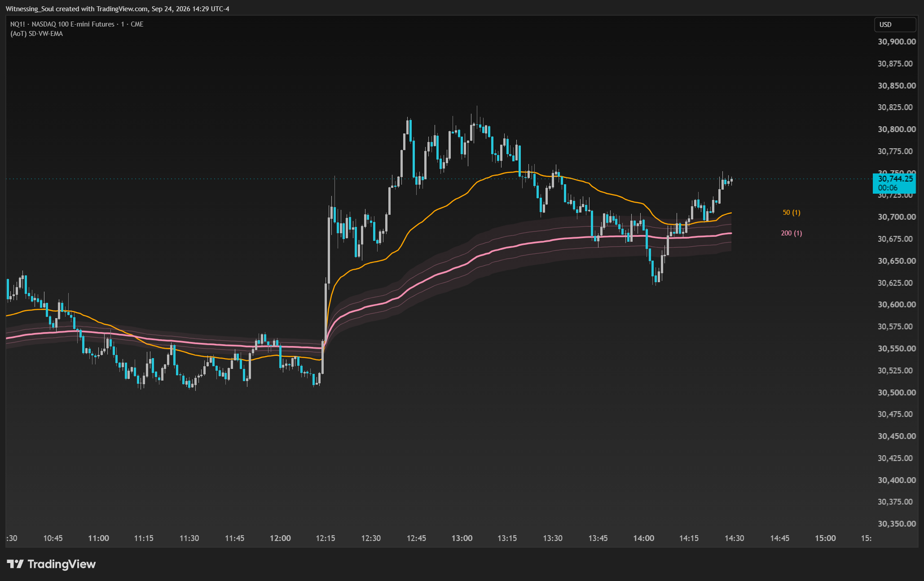Image resolution: width=924 pixels, height=581 pixels.
Task: Click the 30,900.00 price axis label
Action: point(897,42)
